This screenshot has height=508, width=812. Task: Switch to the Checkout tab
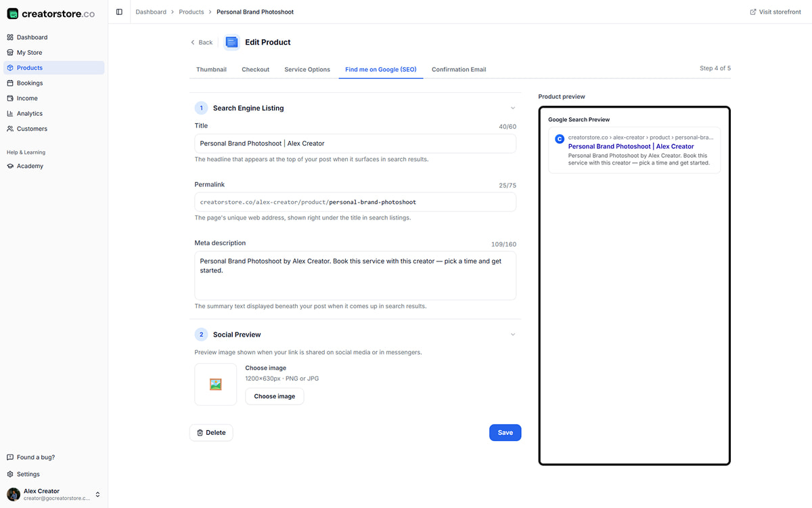[x=255, y=69]
